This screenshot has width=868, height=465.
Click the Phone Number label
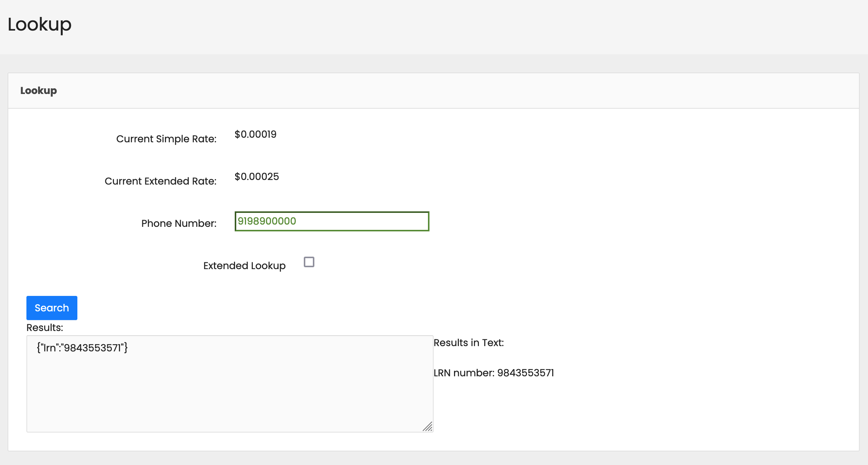(179, 223)
